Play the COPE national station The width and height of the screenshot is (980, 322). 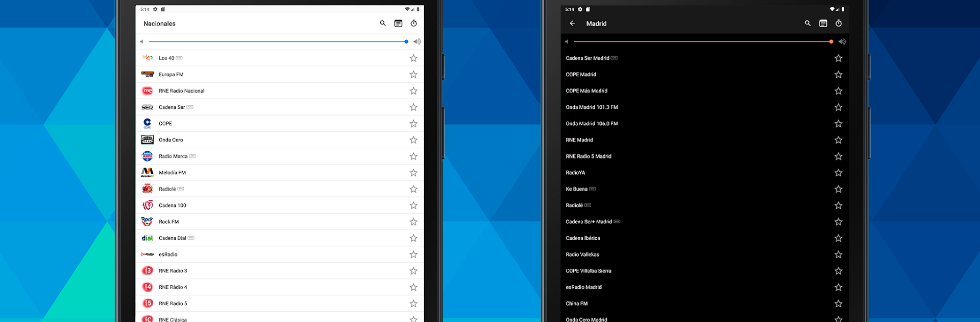[165, 124]
